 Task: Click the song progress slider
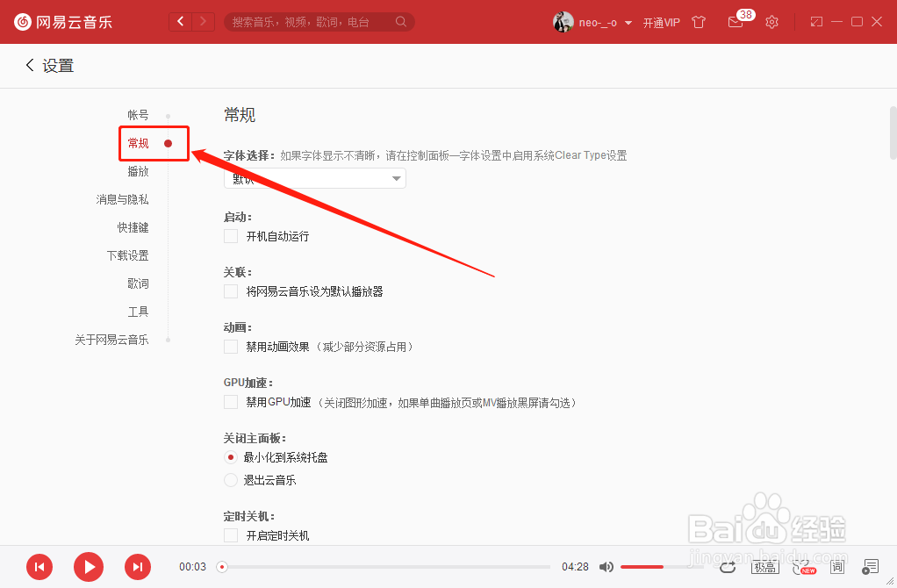coord(384,567)
